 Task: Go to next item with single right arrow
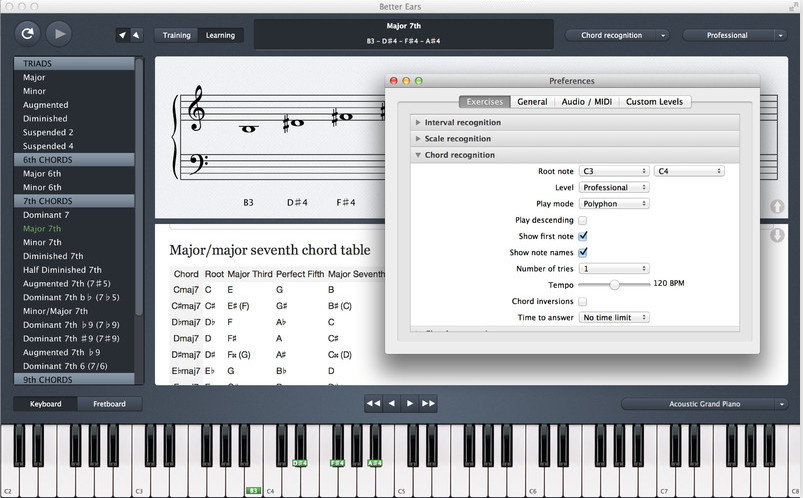click(x=410, y=404)
